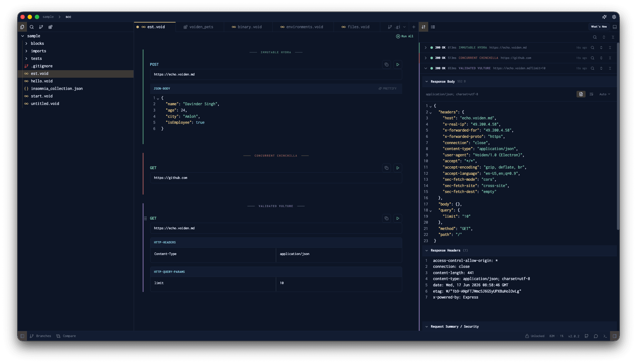637x364 pixels.
Task: Collapse all responses from the top toolbar
Action: (613, 37)
